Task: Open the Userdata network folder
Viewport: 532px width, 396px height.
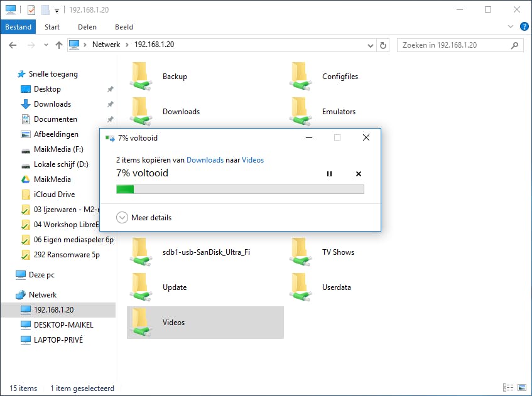Action: tap(320, 287)
